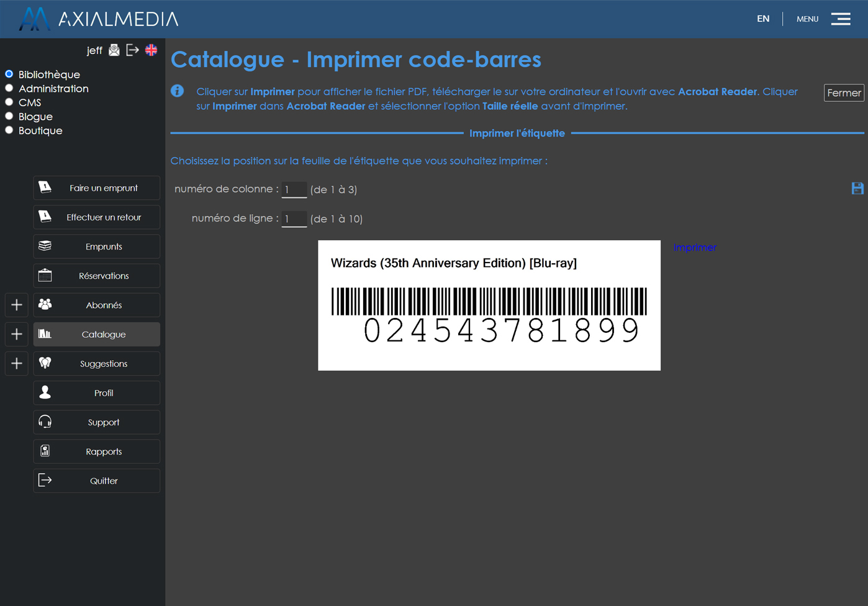Switch language with the EN link
Screen dimensions: 868x606
pos(763,19)
